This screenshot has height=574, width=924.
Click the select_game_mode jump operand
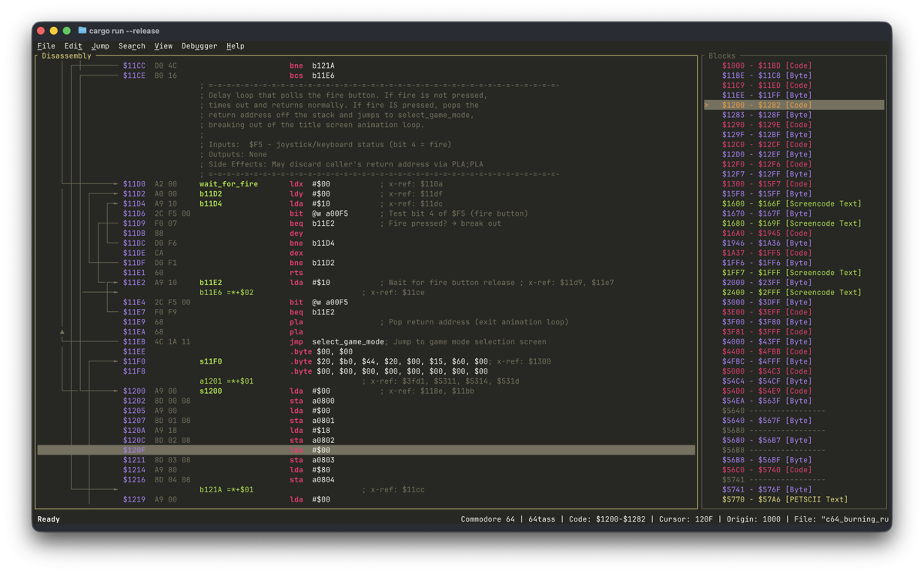click(348, 341)
